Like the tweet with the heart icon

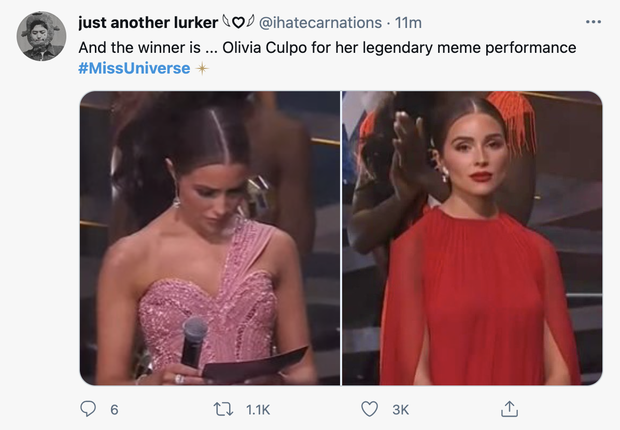(x=370, y=409)
